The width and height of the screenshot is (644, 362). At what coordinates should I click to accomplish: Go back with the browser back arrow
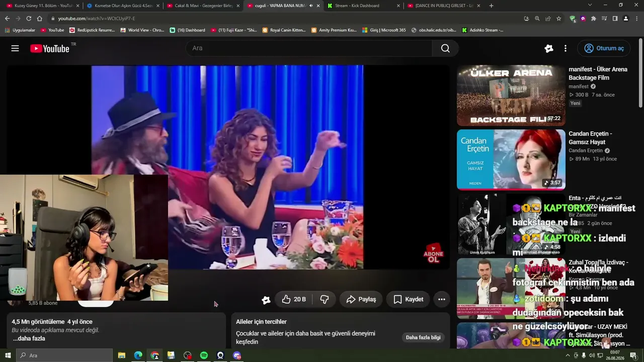coord(7,19)
